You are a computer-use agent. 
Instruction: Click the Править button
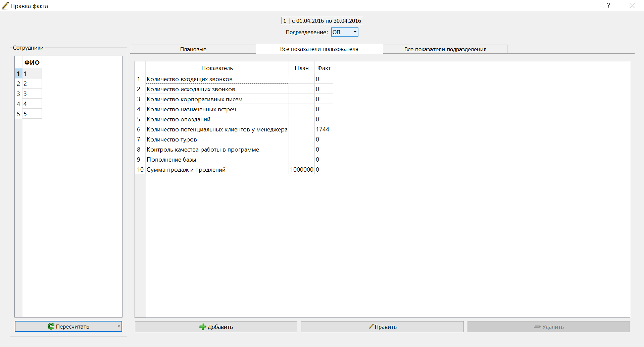pos(382,327)
